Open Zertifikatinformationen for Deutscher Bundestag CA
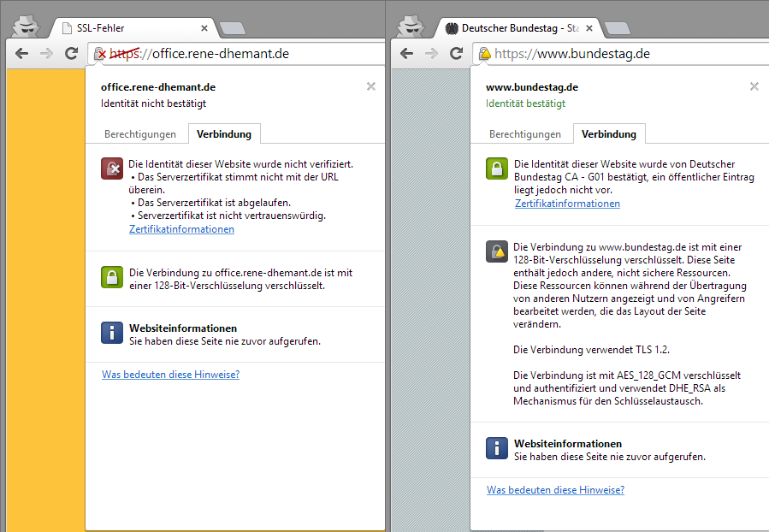Screen dimensions: 769x532 (567, 204)
